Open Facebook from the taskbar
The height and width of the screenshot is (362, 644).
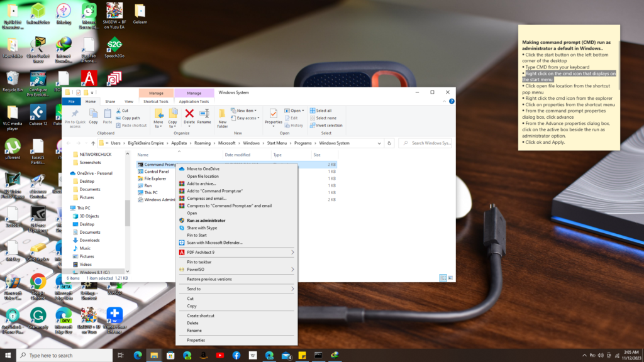click(236, 356)
